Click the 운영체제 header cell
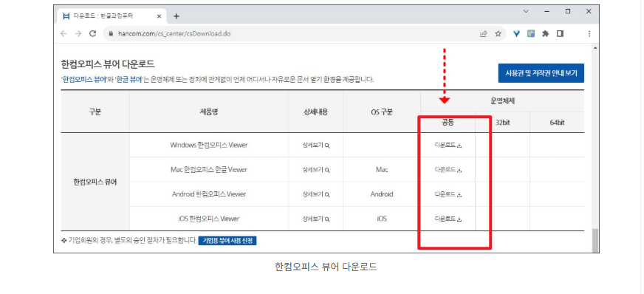This screenshot has width=644, height=294. 502,101
